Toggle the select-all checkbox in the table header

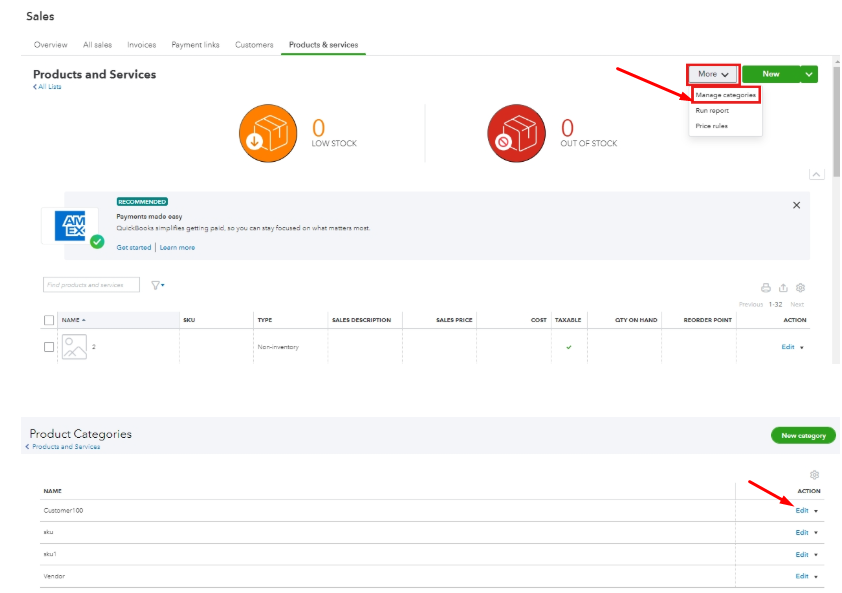click(x=49, y=320)
